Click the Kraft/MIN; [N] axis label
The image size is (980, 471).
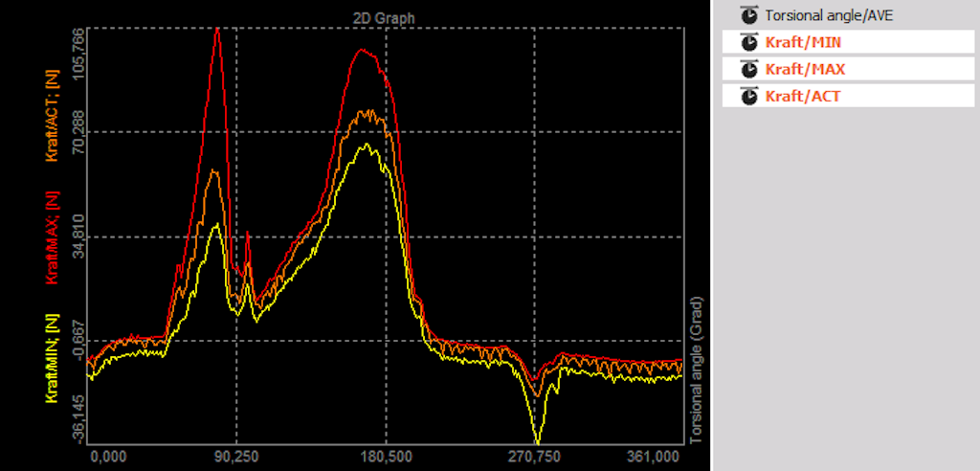tap(54, 358)
